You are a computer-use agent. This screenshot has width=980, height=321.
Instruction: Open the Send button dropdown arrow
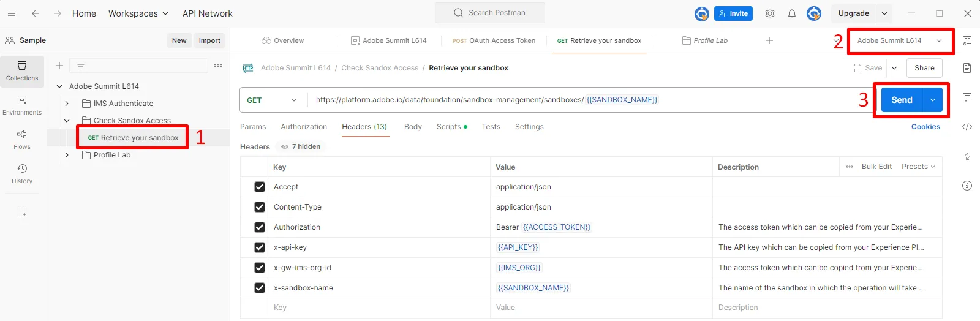pyautogui.click(x=932, y=100)
